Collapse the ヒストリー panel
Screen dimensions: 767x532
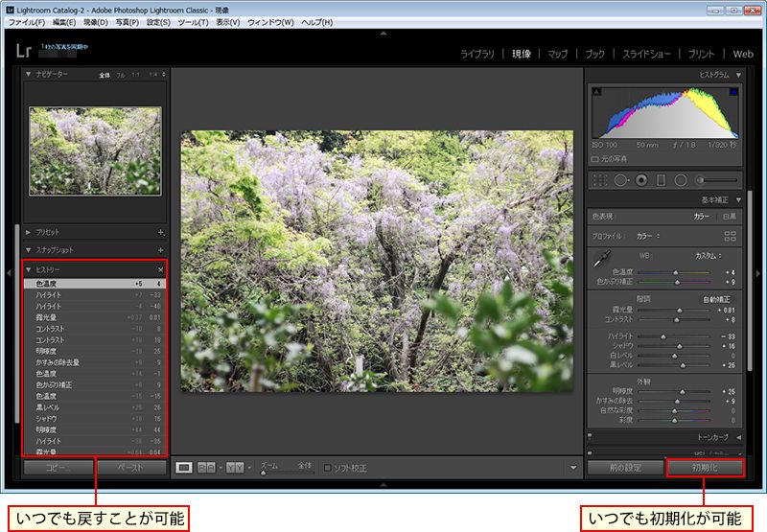coord(29,270)
